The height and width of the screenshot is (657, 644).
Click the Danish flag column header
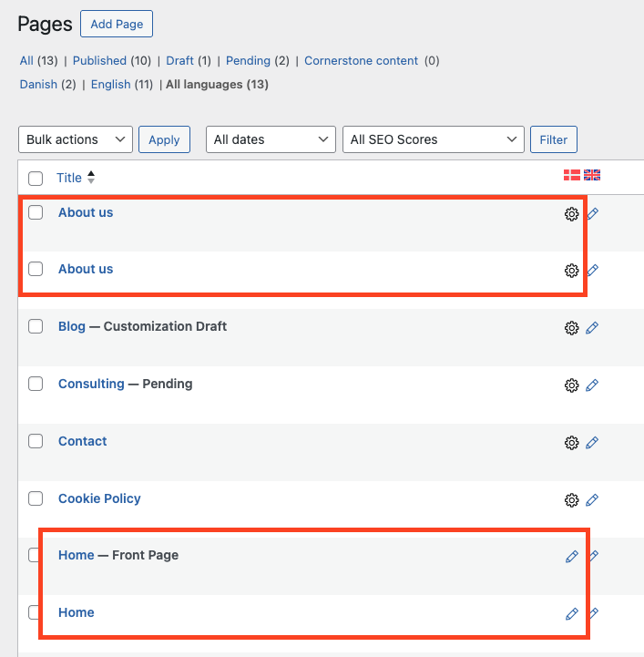point(572,176)
